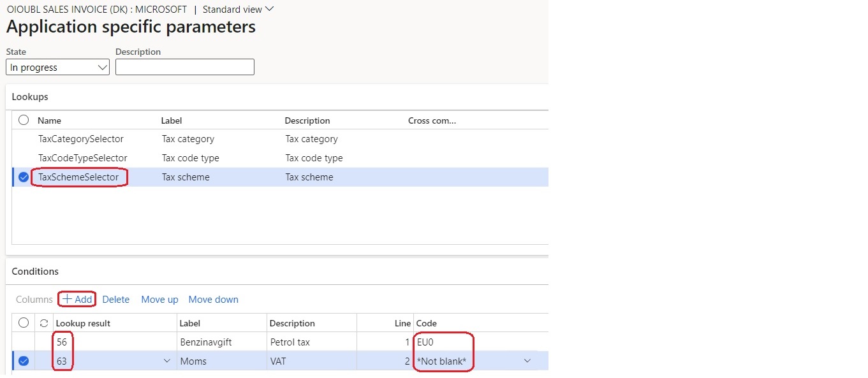Click the Delete link in Conditions
This screenshot has height=378, width=868.
[x=116, y=299]
